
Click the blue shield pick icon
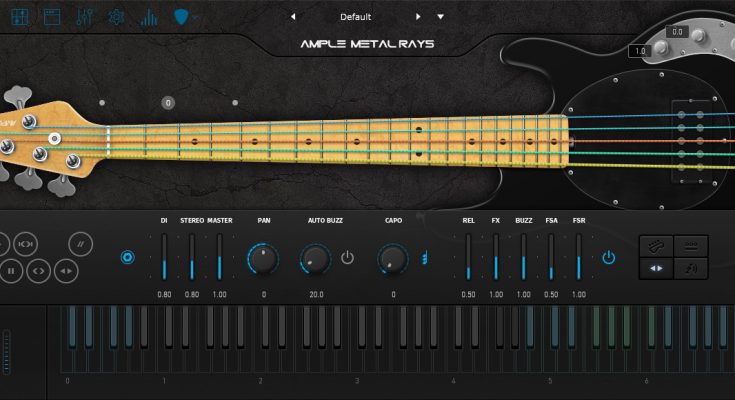182,17
